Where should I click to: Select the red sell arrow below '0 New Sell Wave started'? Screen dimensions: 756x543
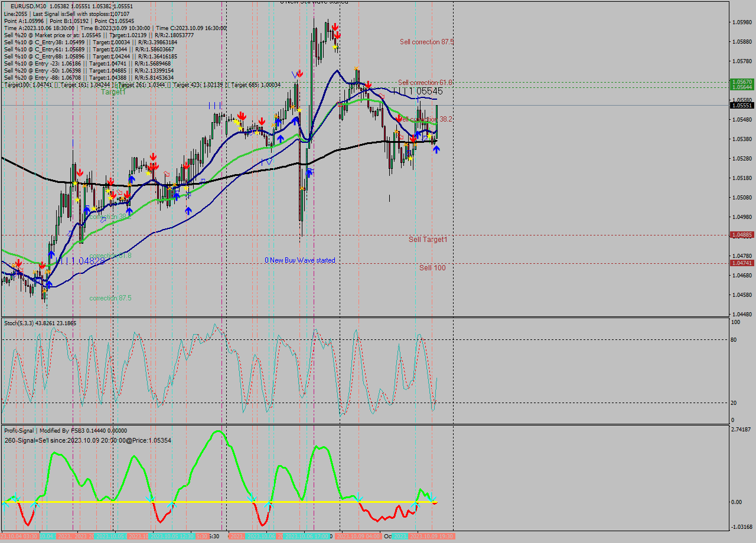[335, 27]
